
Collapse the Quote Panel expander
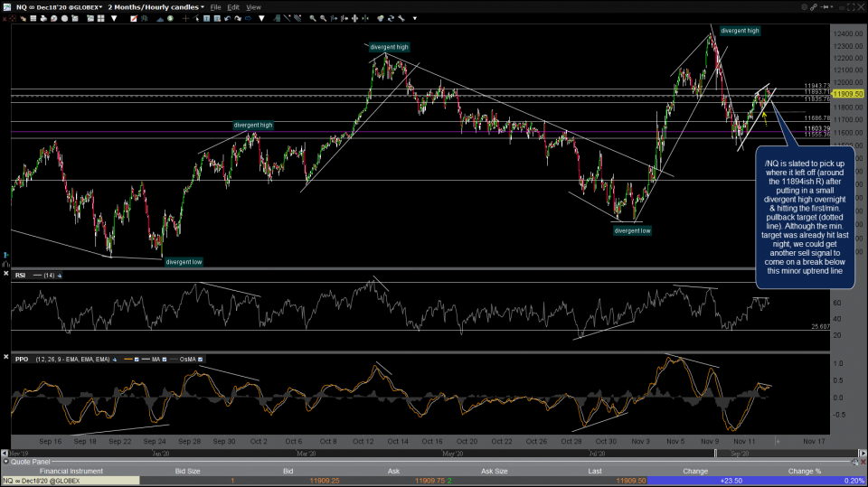6,462
